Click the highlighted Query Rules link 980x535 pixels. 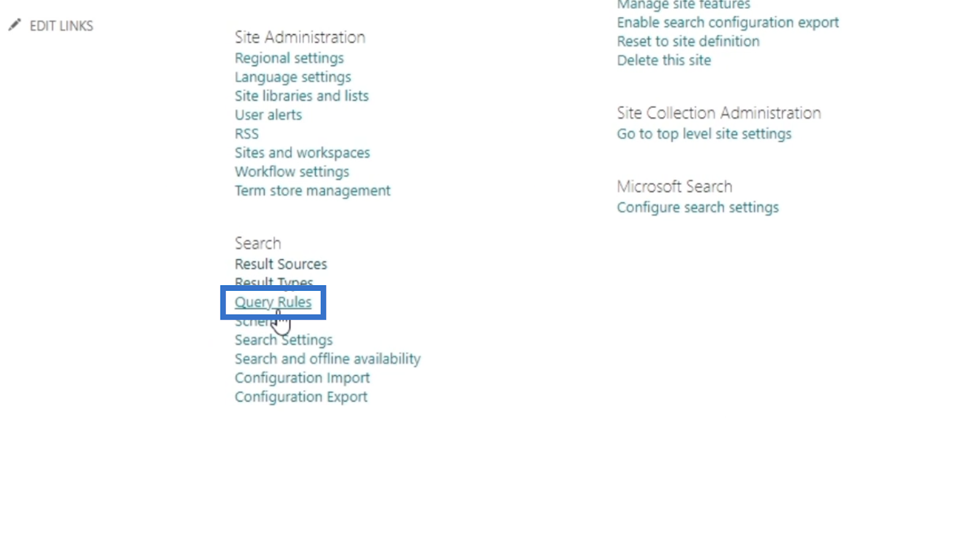point(273,302)
